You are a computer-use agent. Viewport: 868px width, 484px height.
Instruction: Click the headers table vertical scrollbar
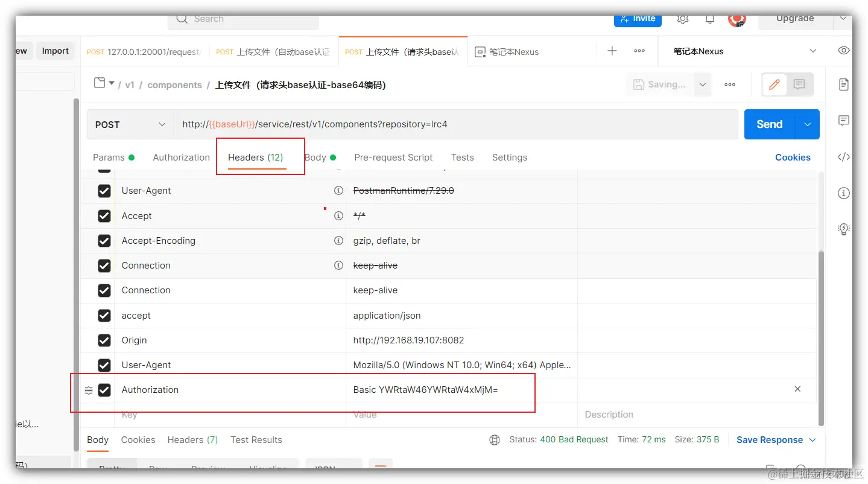click(820, 338)
